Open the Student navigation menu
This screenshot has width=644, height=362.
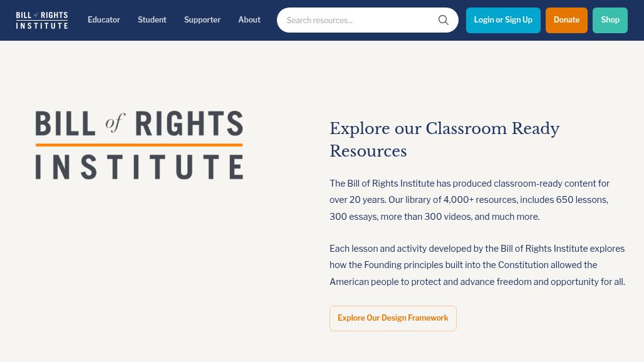tap(152, 20)
